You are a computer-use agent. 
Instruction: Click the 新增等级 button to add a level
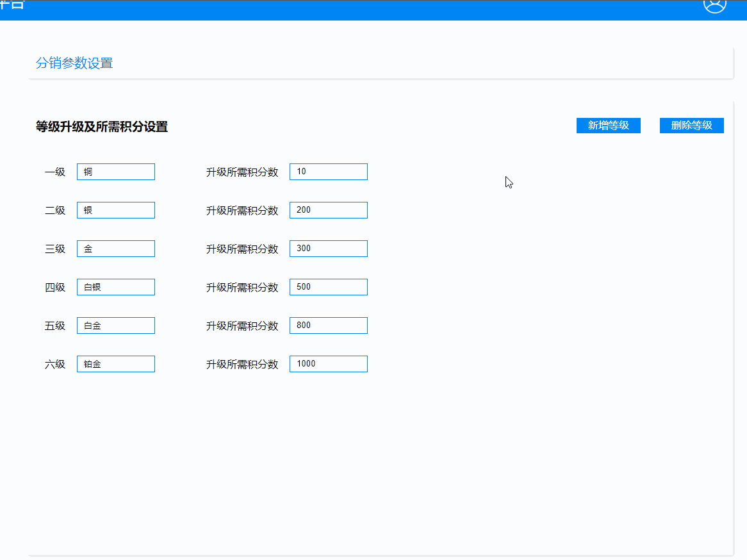click(607, 125)
